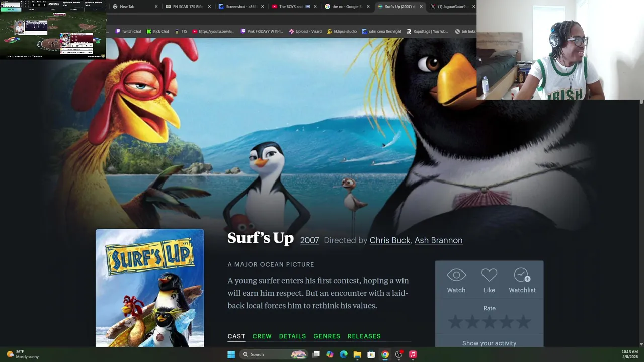This screenshot has height=362, width=644.
Task: Open the TTS bookmark
Action: [x=181, y=31]
